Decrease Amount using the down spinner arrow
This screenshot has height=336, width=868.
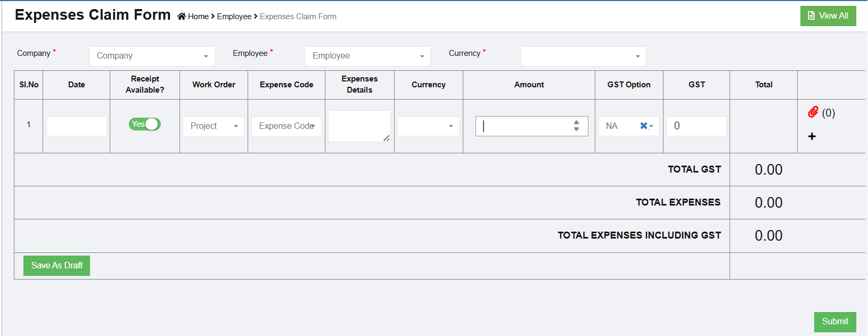point(576,129)
